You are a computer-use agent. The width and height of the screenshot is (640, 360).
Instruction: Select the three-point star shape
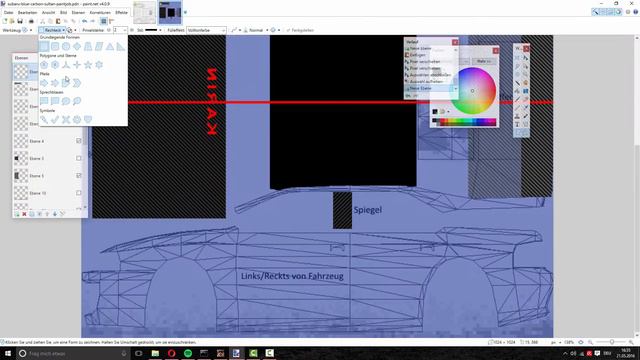(66, 65)
